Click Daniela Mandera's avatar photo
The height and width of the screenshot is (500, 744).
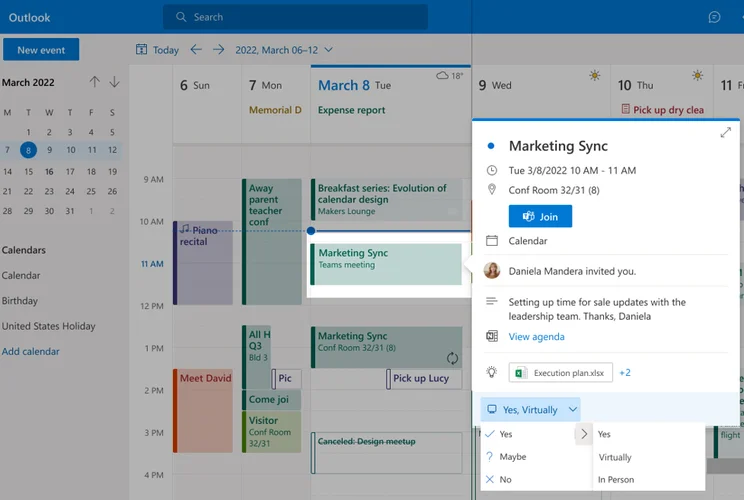tap(492, 270)
